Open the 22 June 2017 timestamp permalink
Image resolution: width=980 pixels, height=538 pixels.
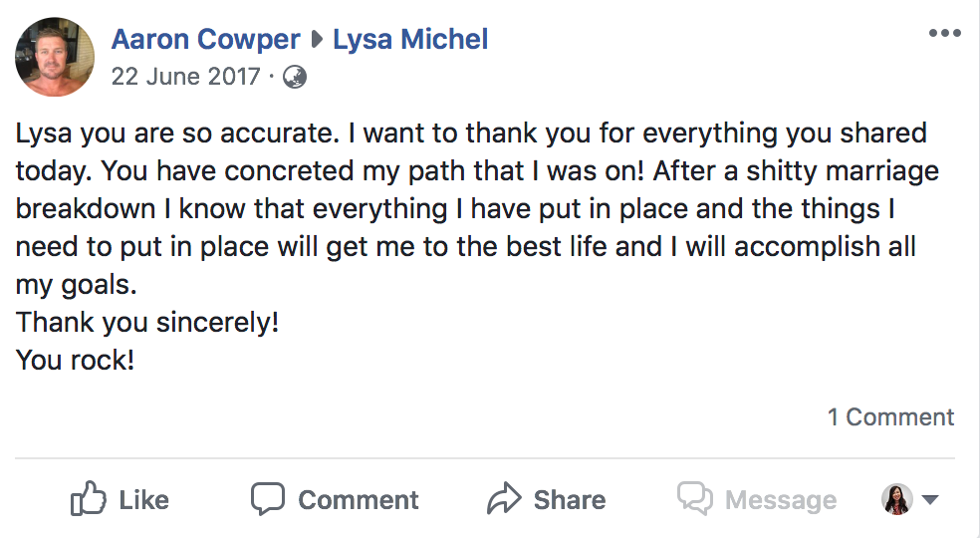pyautogui.click(x=185, y=77)
